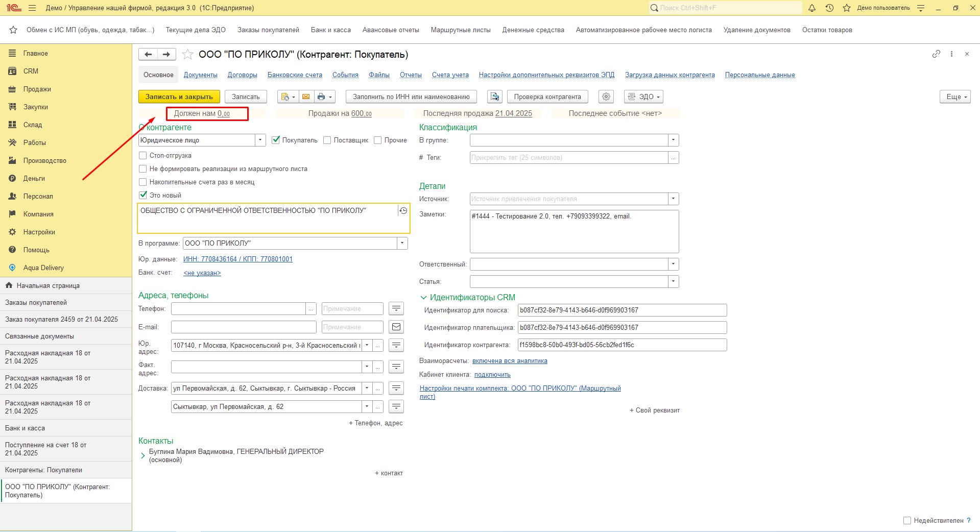
Task: Click the Кабинет клиента подключить link
Action: 492,374
